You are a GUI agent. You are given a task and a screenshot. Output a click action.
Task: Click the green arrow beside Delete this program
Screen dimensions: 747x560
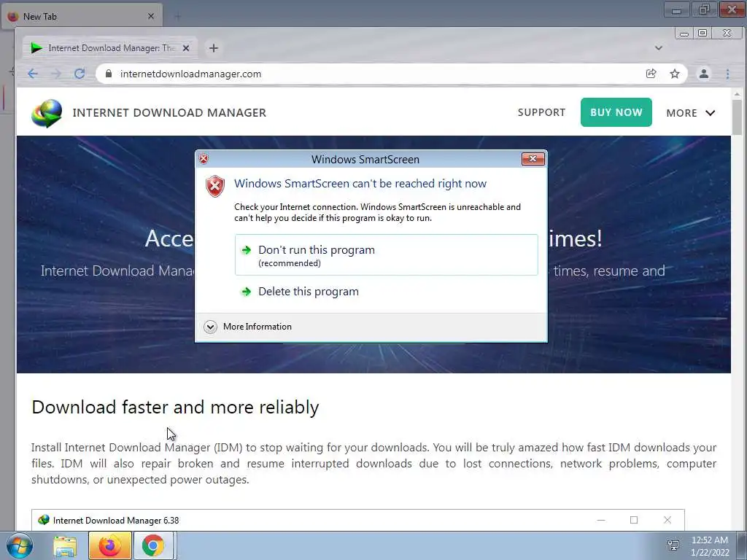(247, 292)
